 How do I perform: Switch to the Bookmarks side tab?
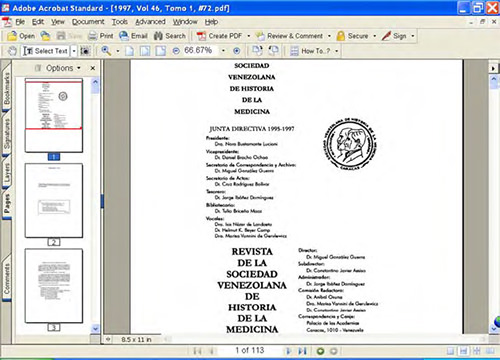tap(6, 88)
